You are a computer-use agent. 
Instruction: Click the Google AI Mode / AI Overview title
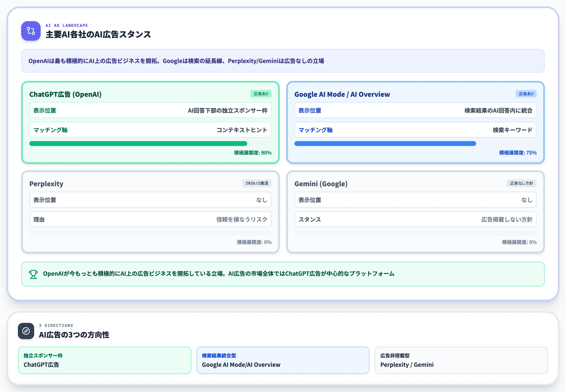pos(342,94)
